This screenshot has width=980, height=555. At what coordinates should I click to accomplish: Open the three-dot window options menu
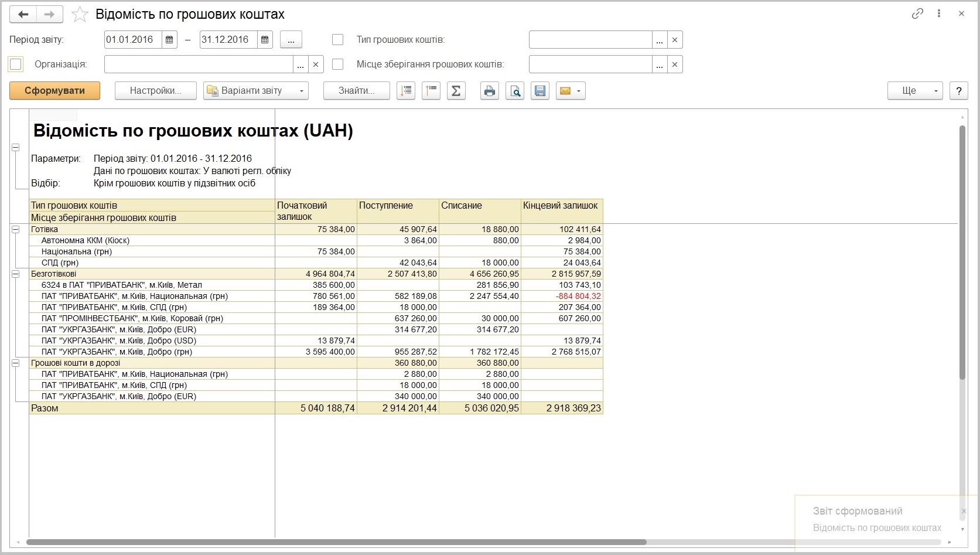coord(939,13)
